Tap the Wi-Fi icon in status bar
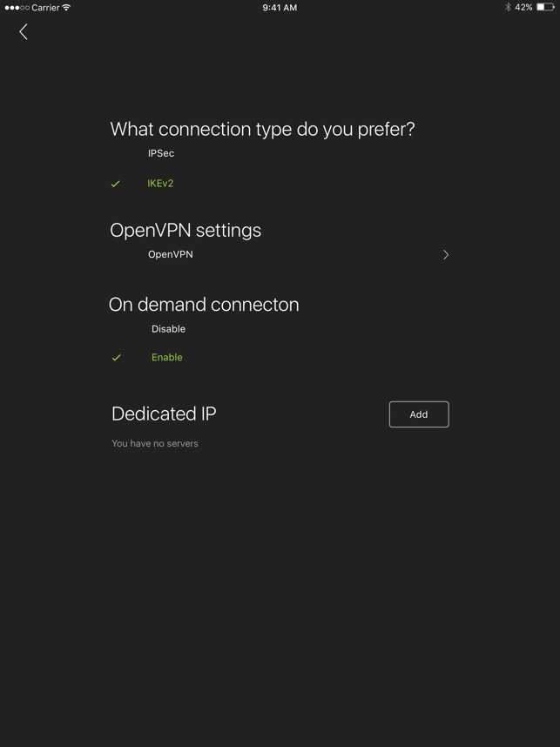The height and width of the screenshot is (747, 560). tap(67, 7)
